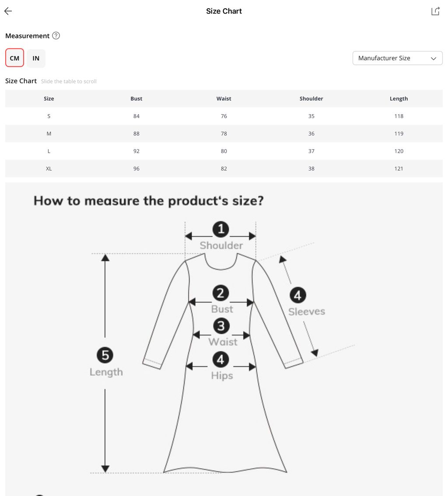Tap the share icon at top right
The width and height of the screenshot is (448, 496).
tap(436, 11)
